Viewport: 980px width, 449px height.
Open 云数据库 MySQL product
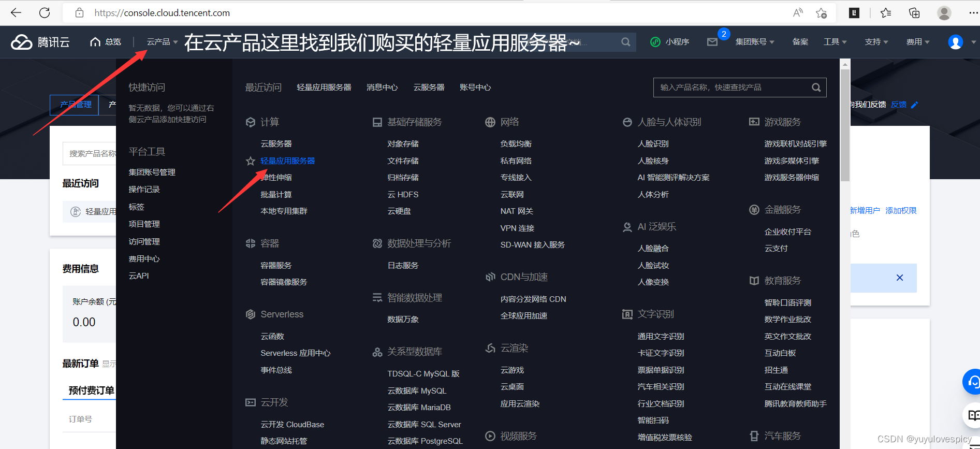point(417,391)
